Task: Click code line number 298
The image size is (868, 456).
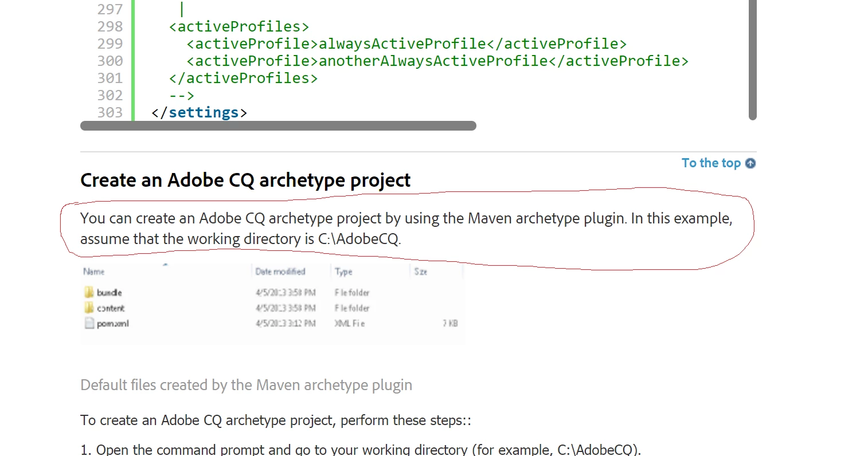Action: point(110,26)
